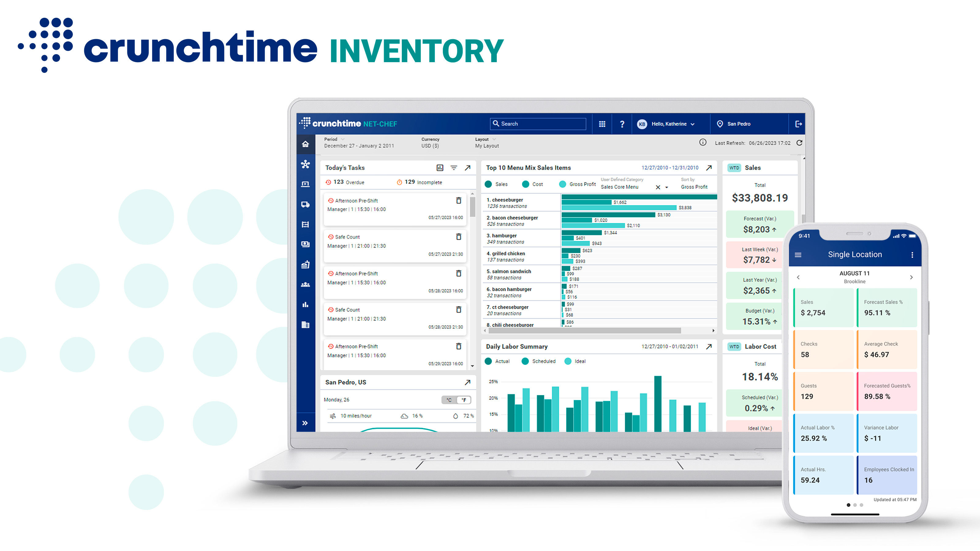Click the home icon in sidebar

[305, 144]
